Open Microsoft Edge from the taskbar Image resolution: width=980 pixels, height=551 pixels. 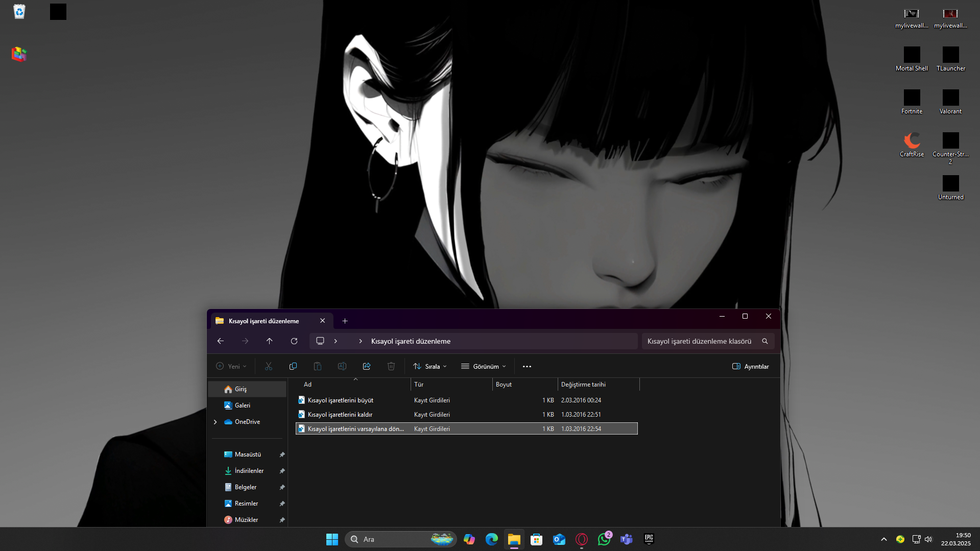pos(492,539)
